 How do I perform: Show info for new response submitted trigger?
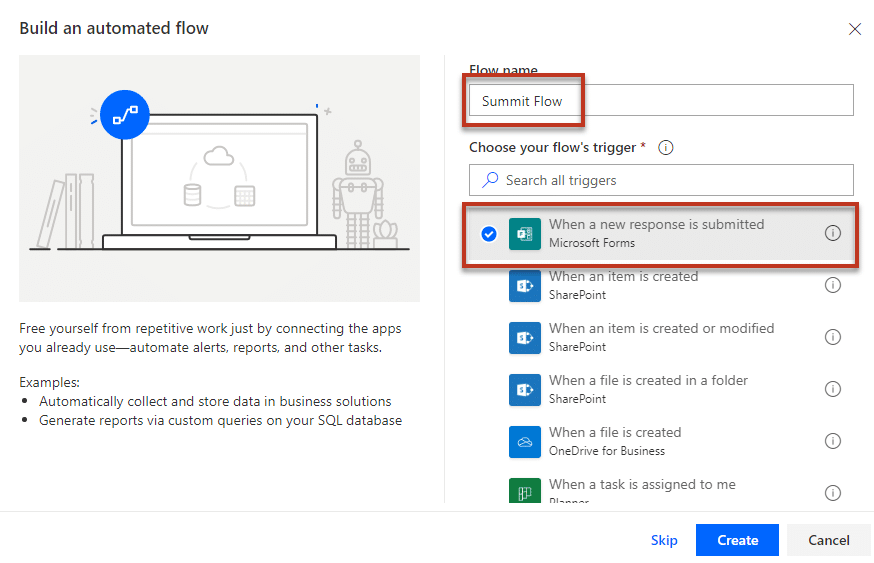click(832, 233)
